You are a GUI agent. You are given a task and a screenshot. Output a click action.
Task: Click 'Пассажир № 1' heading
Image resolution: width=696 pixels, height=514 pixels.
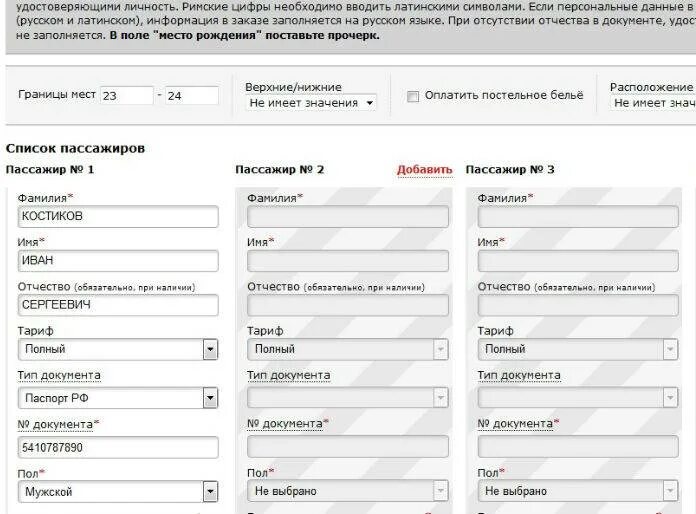pyautogui.click(x=50, y=170)
